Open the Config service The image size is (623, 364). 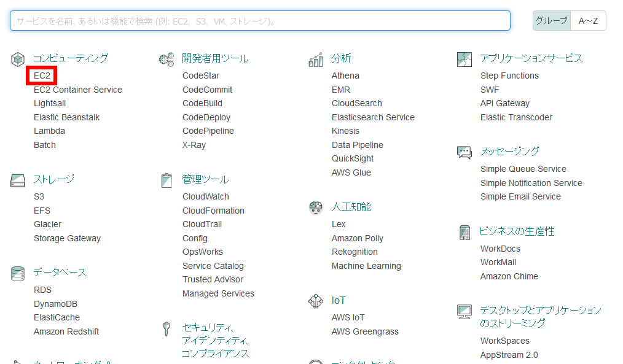[195, 238]
